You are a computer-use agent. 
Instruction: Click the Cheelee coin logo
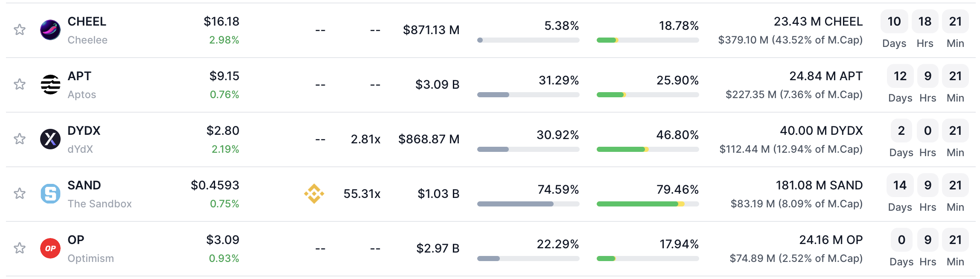(x=50, y=30)
